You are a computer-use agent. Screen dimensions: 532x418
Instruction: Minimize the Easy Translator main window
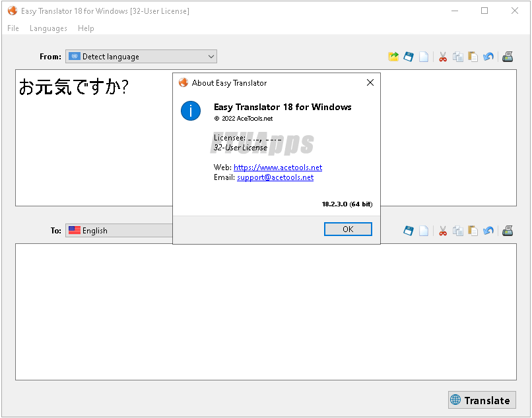455,11
